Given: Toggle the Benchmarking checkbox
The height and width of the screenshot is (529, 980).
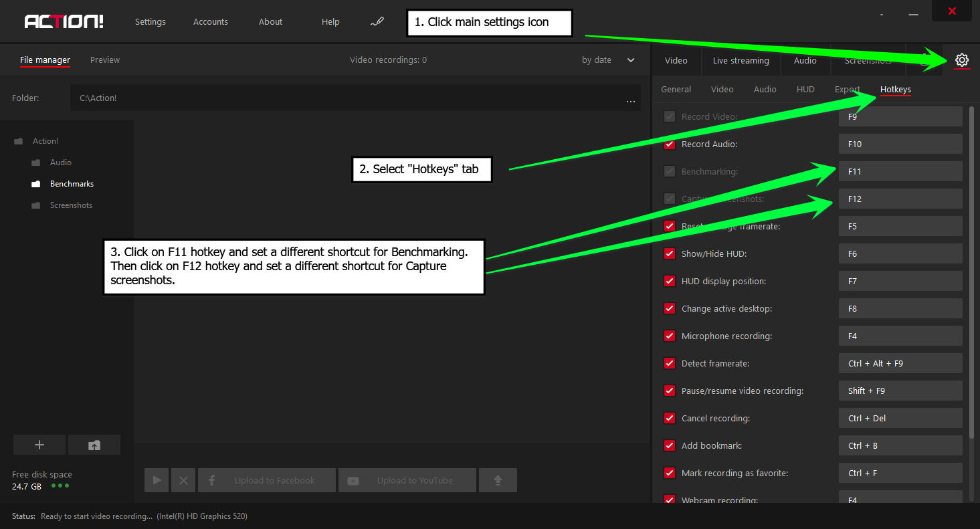Looking at the screenshot, I should [670, 171].
